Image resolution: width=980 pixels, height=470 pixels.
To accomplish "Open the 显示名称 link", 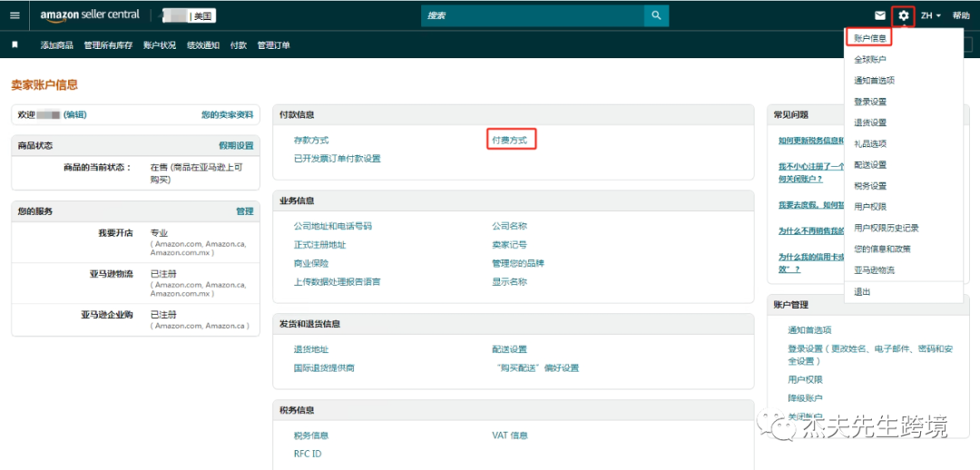I will tap(509, 281).
